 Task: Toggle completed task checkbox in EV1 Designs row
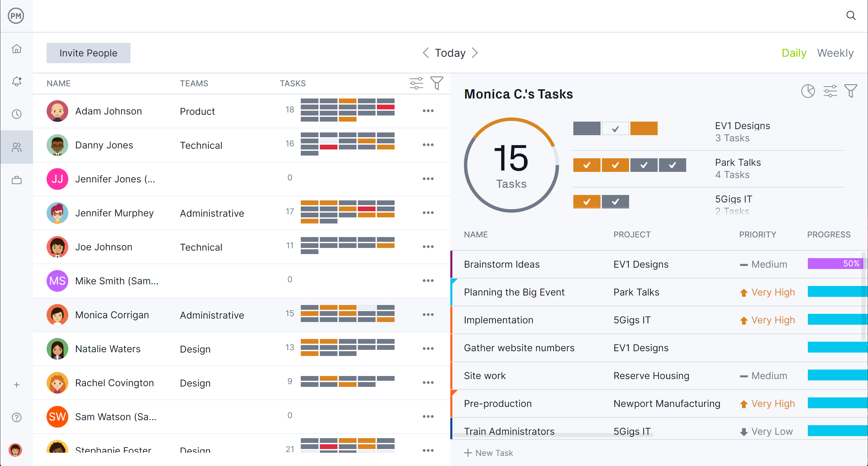[615, 128]
